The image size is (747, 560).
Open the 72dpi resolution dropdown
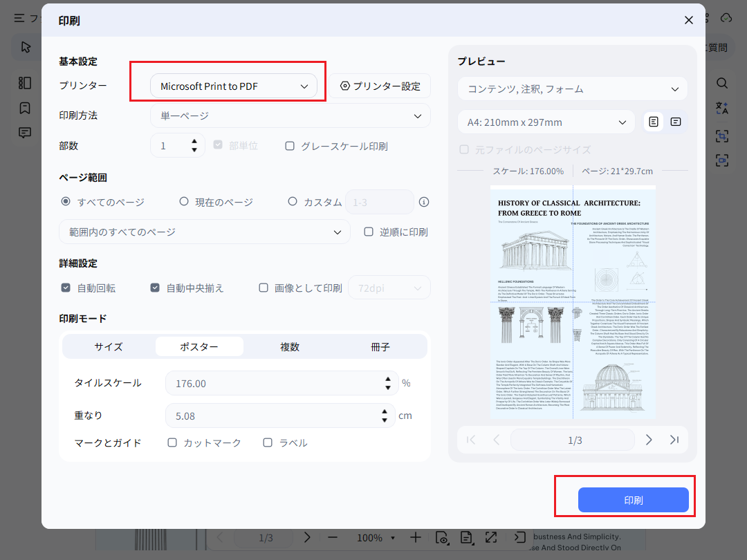click(389, 288)
